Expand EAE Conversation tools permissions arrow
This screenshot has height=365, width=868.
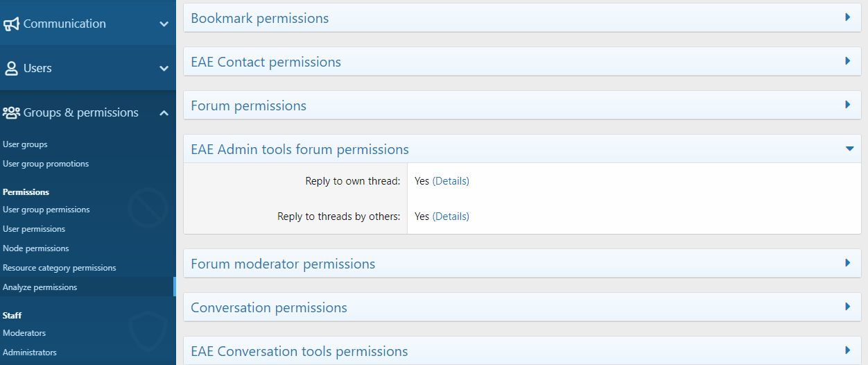tap(848, 350)
